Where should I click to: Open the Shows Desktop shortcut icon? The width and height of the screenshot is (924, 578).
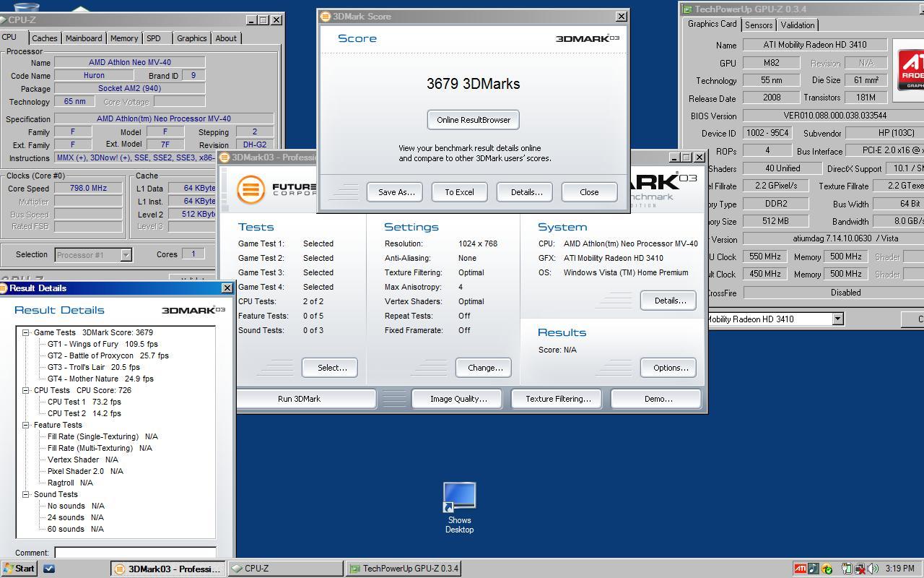(459, 507)
